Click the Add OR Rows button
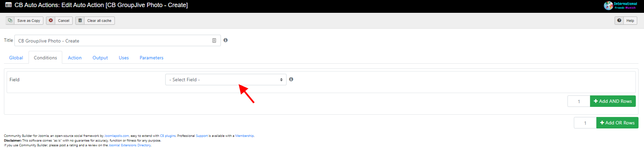The width and height of the screenshot is (644, 148). pos(617,123)
